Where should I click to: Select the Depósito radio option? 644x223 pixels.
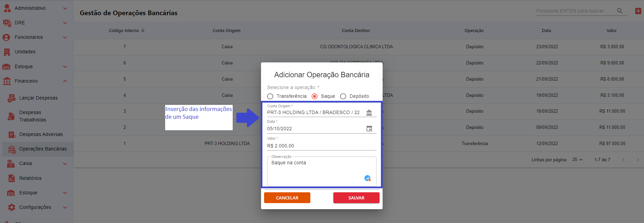(343, 96)
